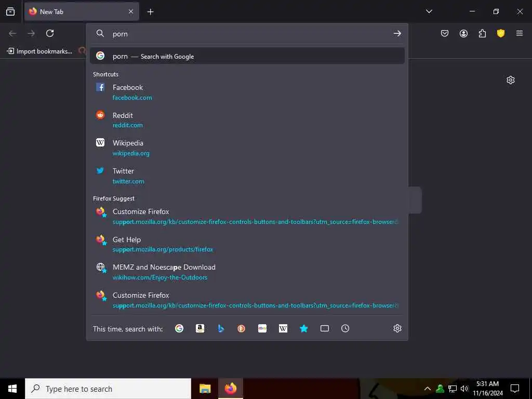Open search settings gear in dropdown
This screenshot has width=532, height=399.
[397, 328]
